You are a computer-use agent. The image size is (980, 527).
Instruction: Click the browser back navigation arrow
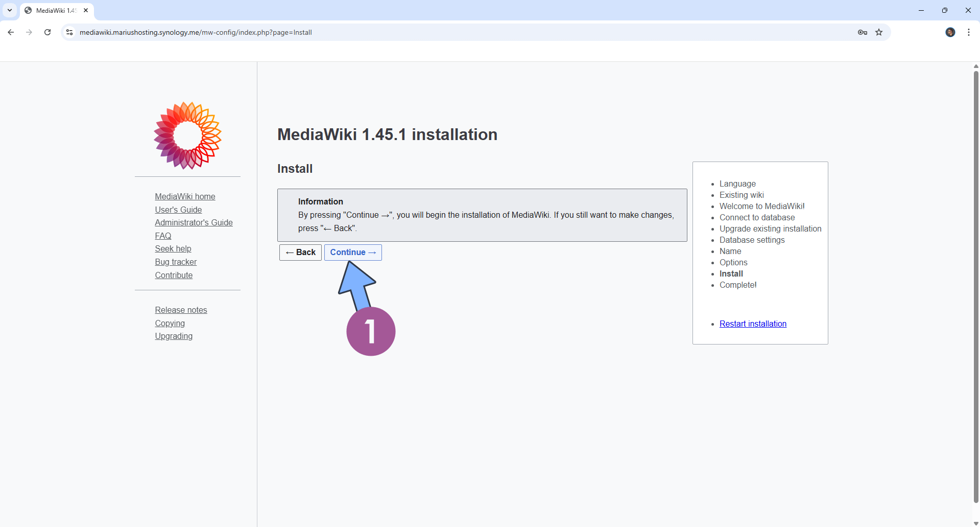pos(11,32)
